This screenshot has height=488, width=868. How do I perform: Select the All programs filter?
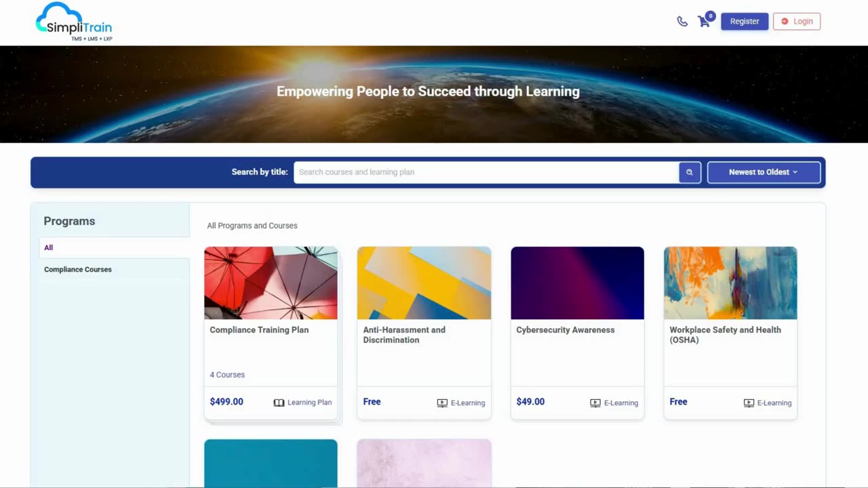pos(114,247)
